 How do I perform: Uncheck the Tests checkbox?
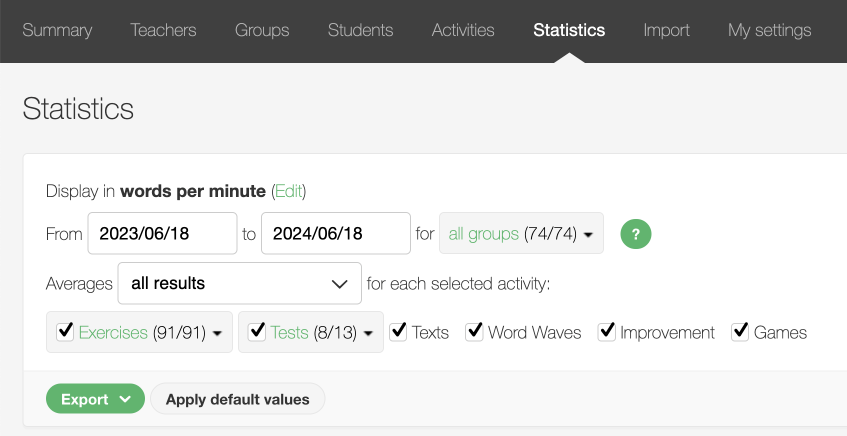click(x=257, y=332)
